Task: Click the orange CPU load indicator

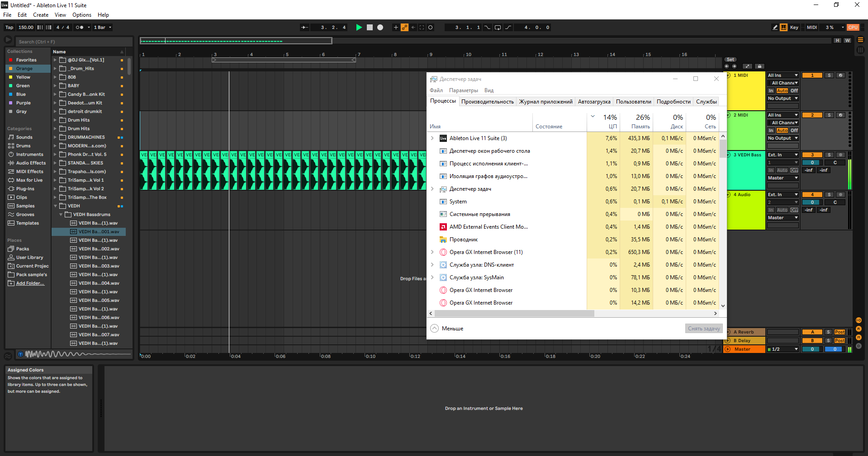Action: point(853,28)
